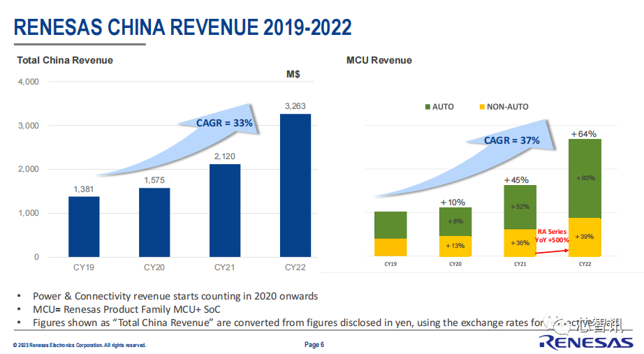
Task: Select the yellow +39% segment in CY22
Action: pyautogui.click(x=585, y=237)
